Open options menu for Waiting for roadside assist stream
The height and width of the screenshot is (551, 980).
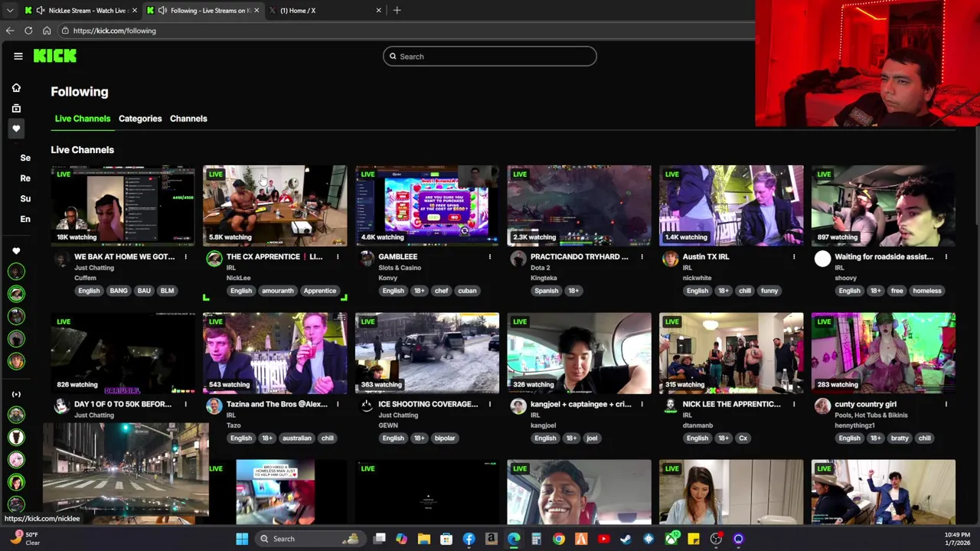pyautogui.click(x=946, y=256)
